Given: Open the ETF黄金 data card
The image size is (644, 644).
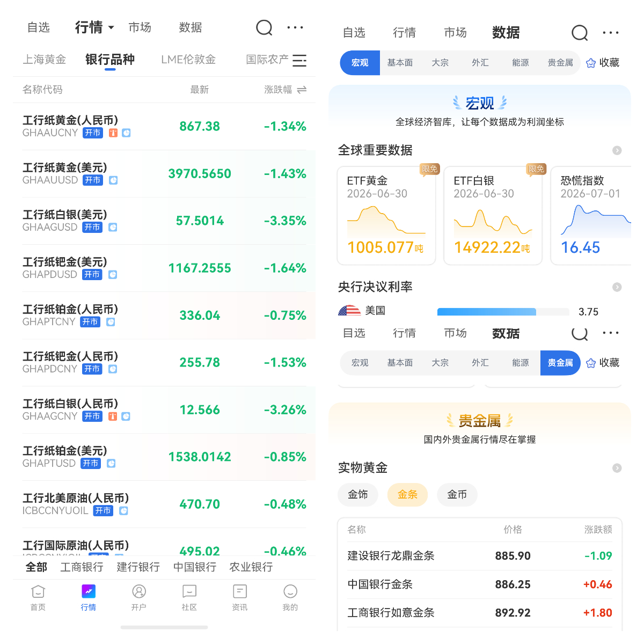Looking at the screenshot, I should (386, 216).
